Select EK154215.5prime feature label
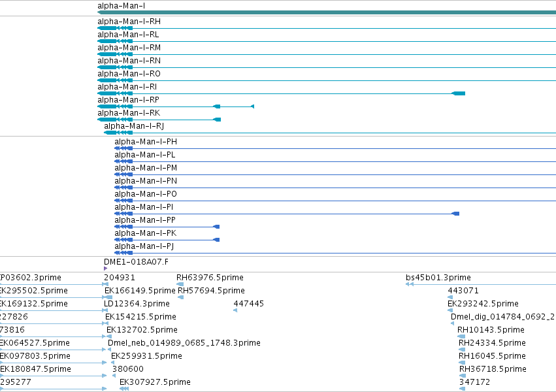This screenshot has height=392, width=556. pyautogui.click(x=140, y=317)
